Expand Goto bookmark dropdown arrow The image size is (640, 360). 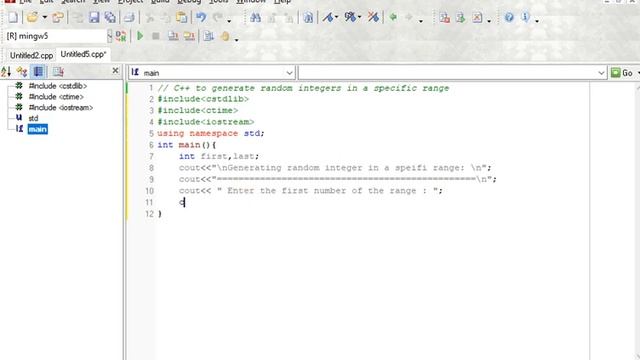click(x=359, y=18)
